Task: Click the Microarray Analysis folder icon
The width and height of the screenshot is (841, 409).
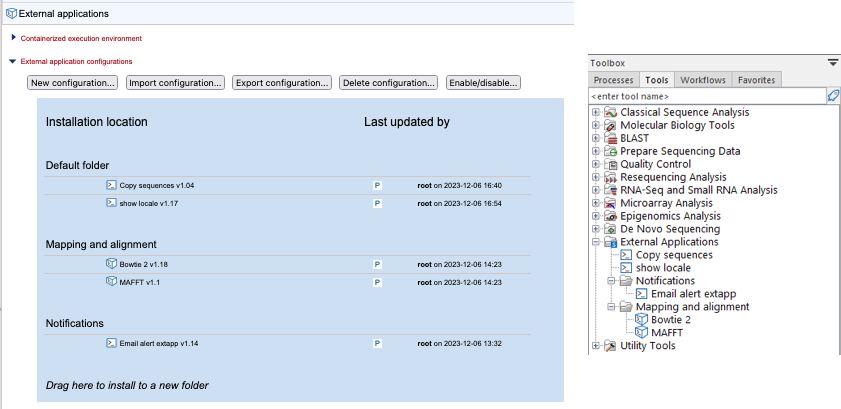Action: [610, 203]
